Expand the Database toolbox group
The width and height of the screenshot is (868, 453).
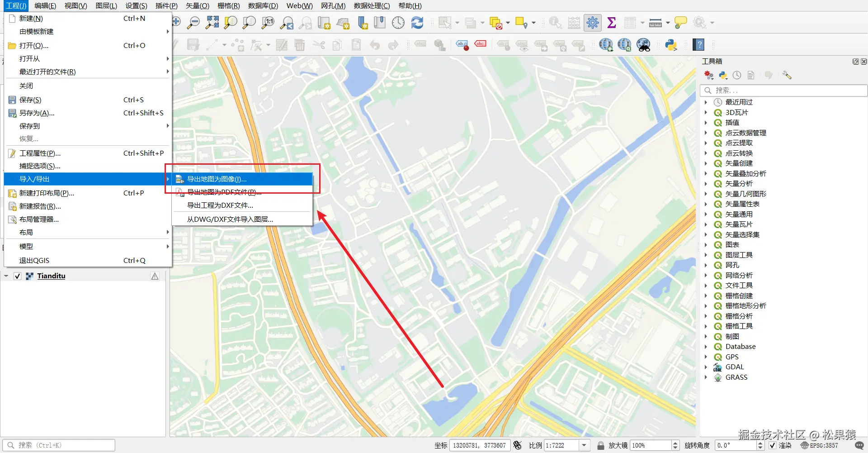706,347
